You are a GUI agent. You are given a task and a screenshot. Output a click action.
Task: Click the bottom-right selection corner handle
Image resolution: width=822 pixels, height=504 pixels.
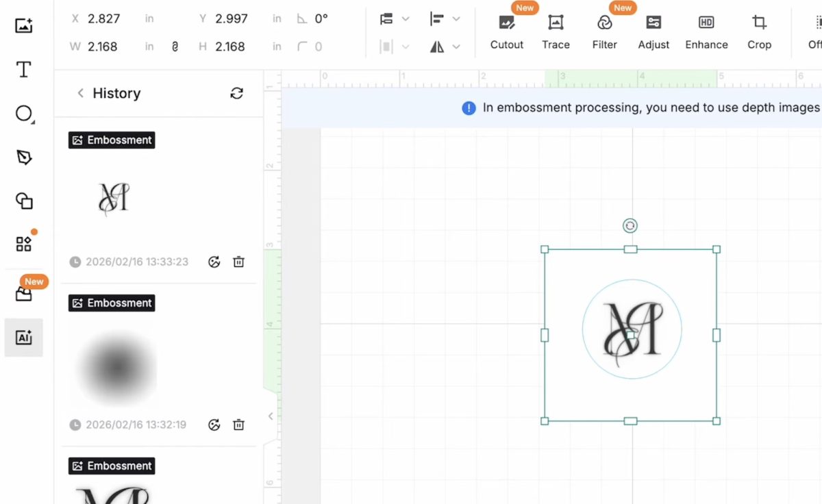pyautogui.click(x=717, y=421)
